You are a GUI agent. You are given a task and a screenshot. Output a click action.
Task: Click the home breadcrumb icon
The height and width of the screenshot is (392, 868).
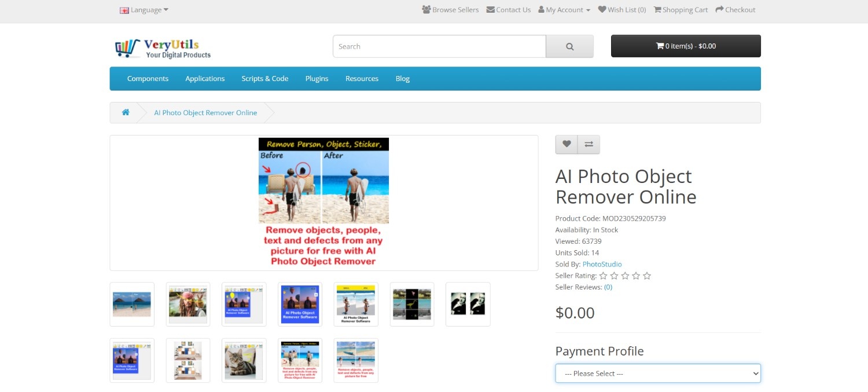tap(126, 112)
